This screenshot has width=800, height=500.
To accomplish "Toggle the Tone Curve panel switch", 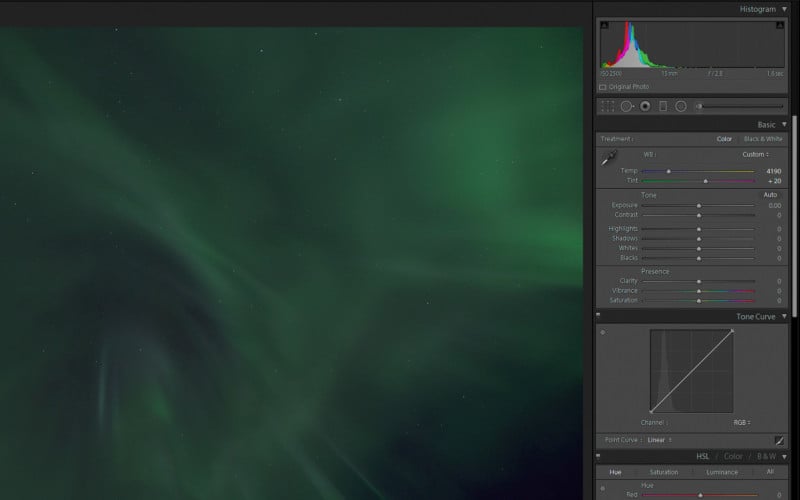I will 599,316.
